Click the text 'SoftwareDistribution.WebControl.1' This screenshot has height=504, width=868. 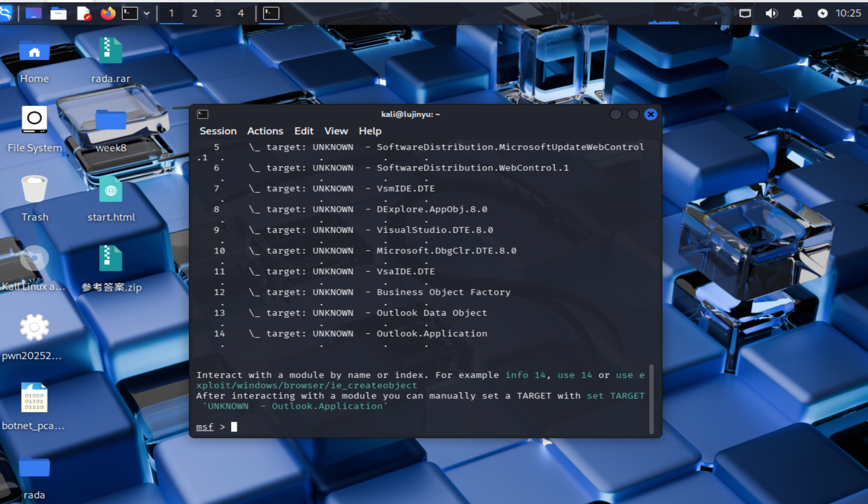coord(473,168)
